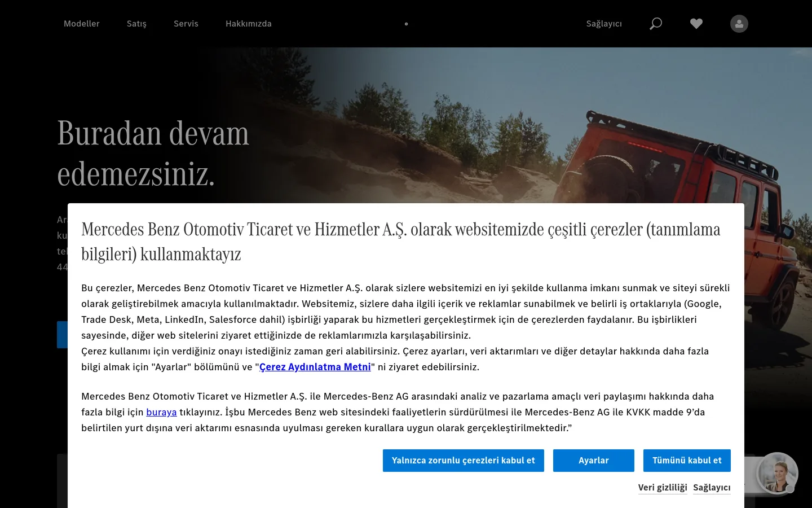
Task: Open the Çerez Aydınlatma Metni link
Action: [315, 367]
